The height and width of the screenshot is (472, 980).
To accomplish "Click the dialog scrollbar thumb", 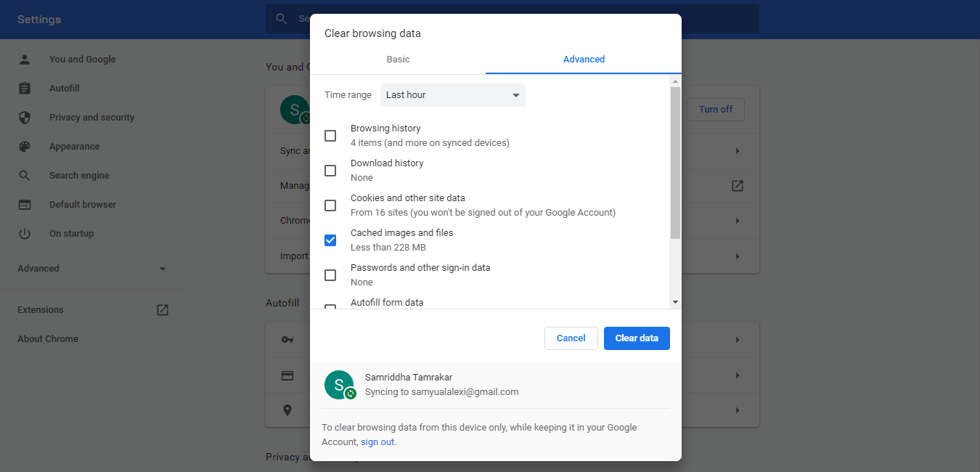I will [675, 163].
